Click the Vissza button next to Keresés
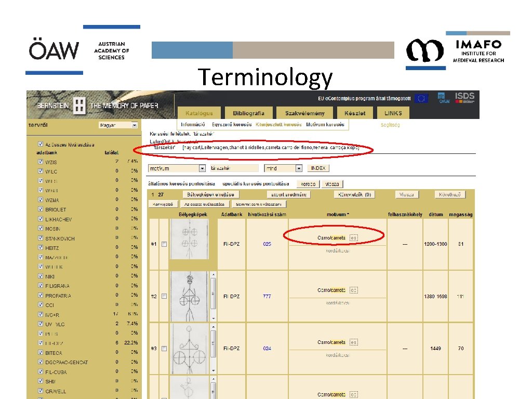Viewport: 532px width, 399px height. tap(332, 184)
